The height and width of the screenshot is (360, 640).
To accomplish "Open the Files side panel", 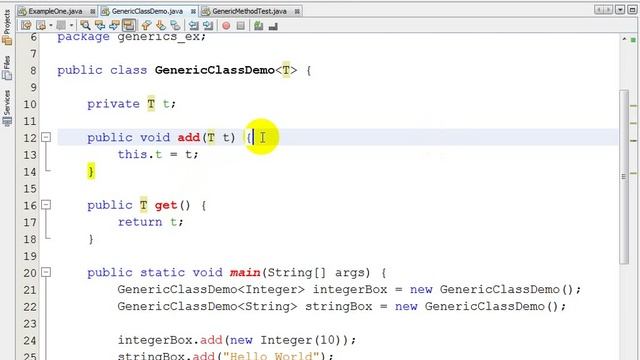I will click(x=7, y=67).
